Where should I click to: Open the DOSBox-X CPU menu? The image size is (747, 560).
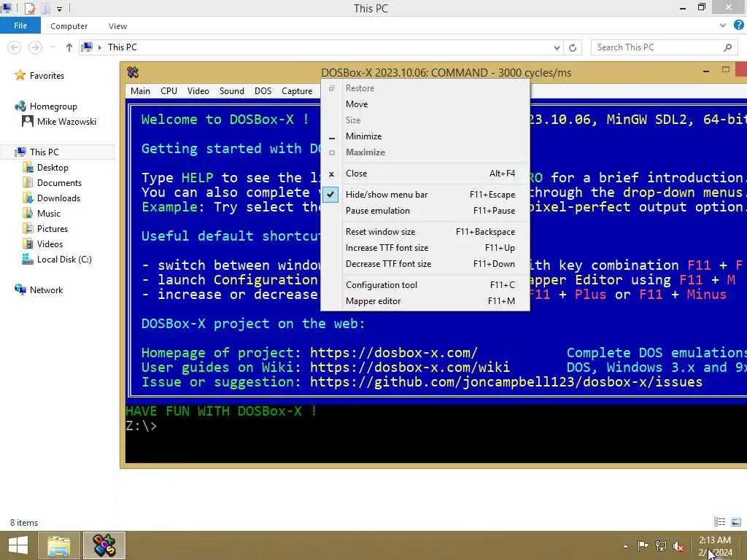(x=169, y=91)
